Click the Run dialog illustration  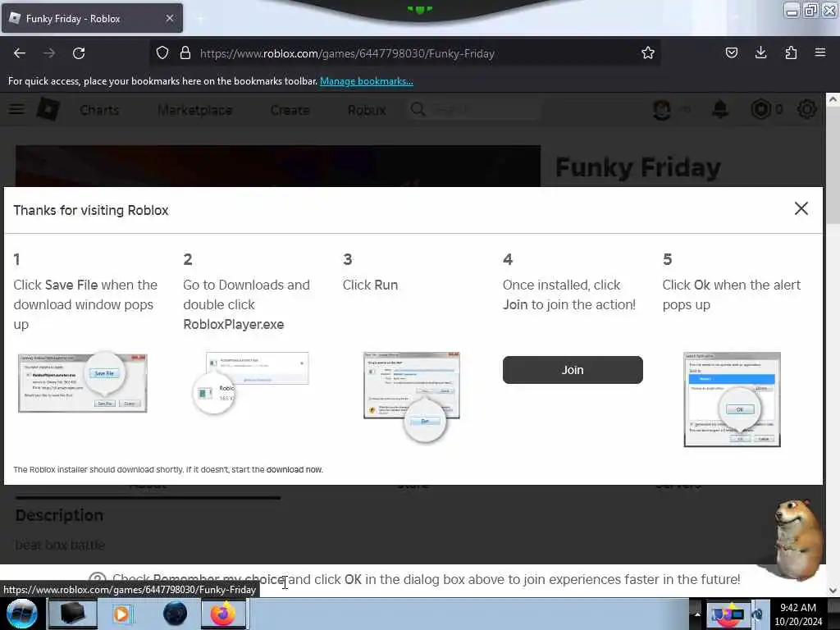coord(412,396)
